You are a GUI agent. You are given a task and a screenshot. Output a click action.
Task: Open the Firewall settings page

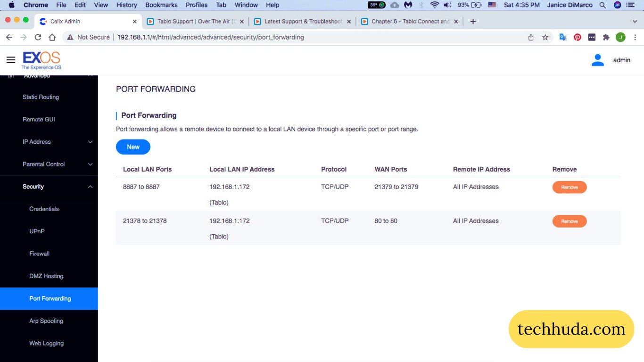[x=39, y=254]
